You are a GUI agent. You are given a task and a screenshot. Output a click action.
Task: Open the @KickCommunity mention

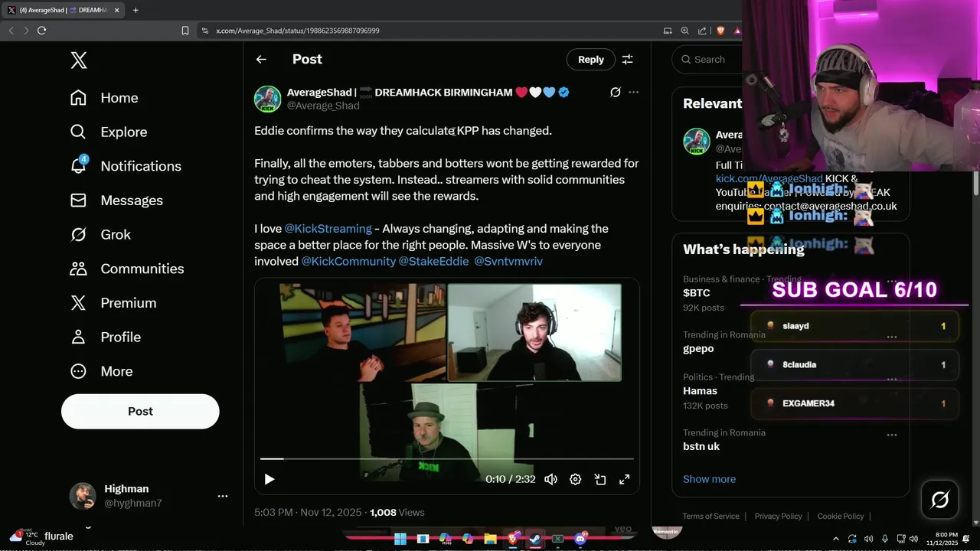pyautogui.click(x=348, y=261)
